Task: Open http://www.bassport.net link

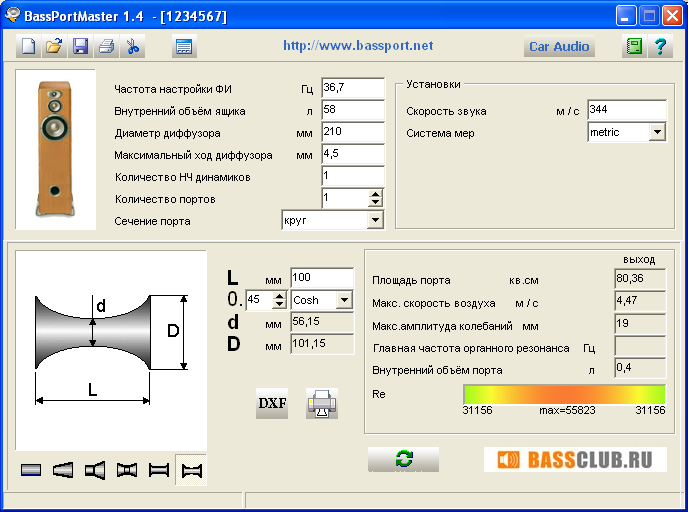Action: click(x=358, y=46)
